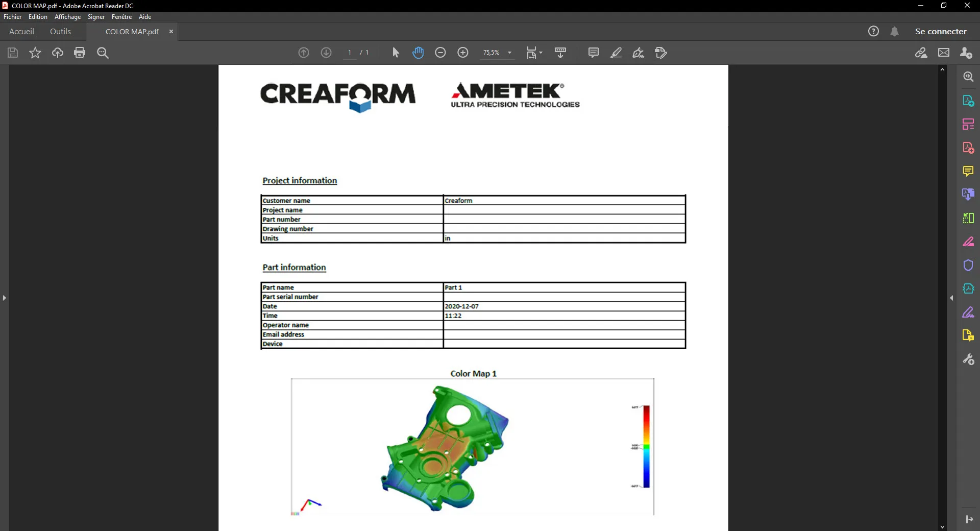Screen dimensions: 980x531
Task: Click the Save file icon
Action: (13, 53)
